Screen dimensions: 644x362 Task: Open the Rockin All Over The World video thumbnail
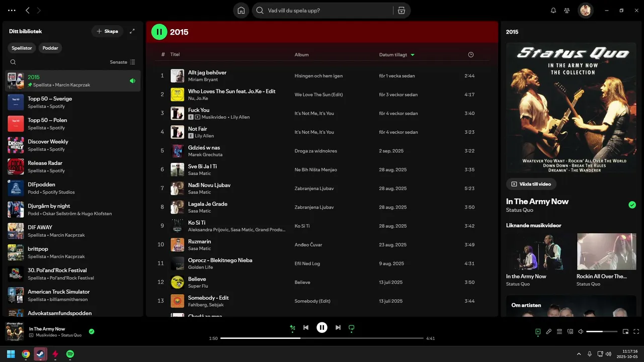click(x=606, y=251)
